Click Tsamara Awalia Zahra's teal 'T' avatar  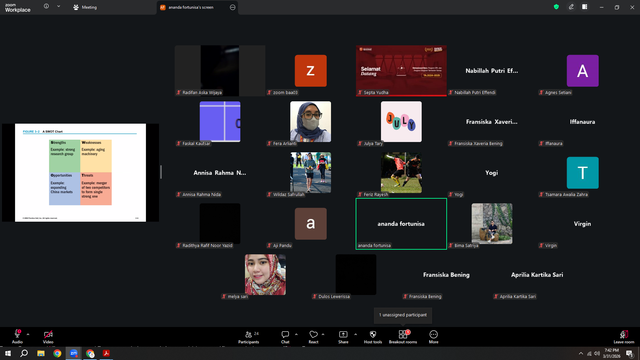[582, 173]
